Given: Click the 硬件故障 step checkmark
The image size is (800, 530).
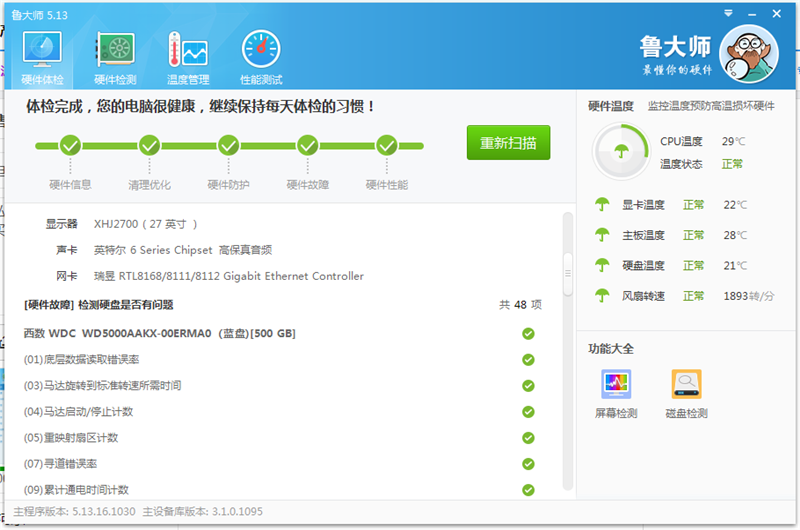Looking at the screenshot, I should tap(308, 146).
